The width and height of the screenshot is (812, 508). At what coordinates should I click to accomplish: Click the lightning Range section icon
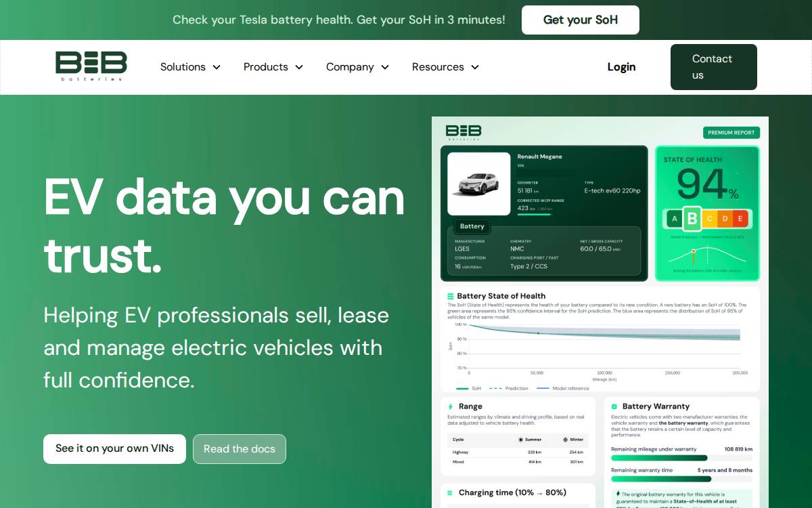451,406
